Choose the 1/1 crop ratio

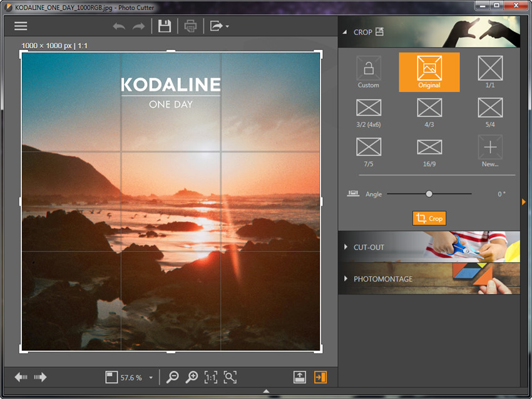click(490, 72)
